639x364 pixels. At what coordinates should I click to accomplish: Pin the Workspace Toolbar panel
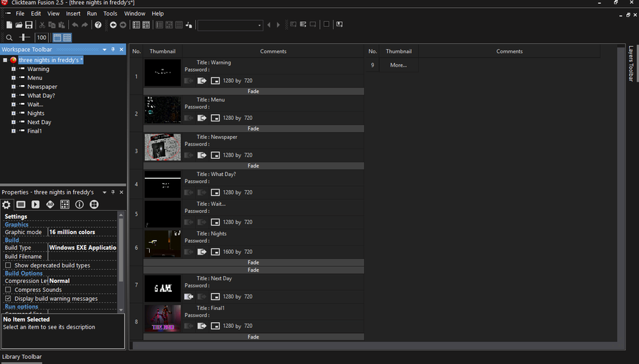(113, 49)
